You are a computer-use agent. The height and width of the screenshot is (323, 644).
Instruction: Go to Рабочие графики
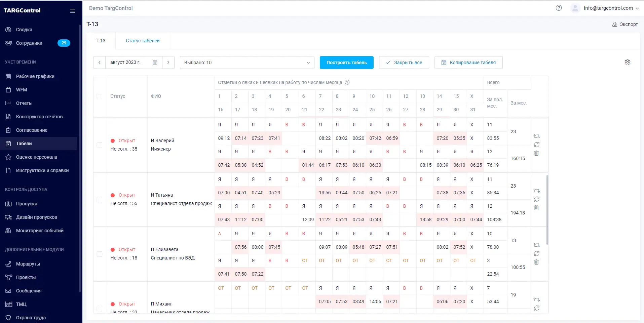coord(39,76)
